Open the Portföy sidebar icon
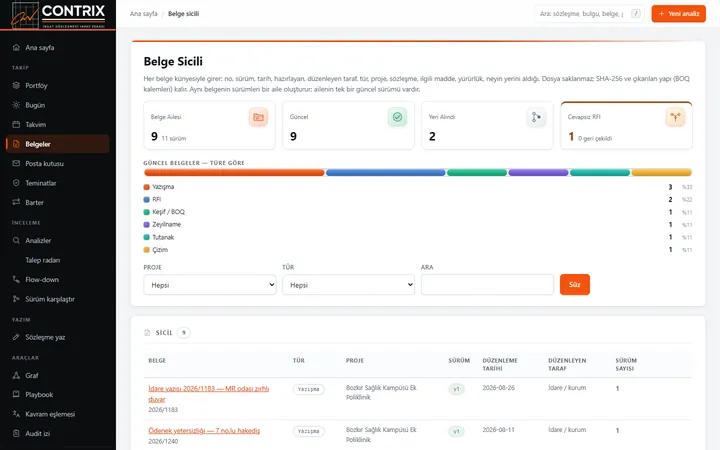 [16, 85]
